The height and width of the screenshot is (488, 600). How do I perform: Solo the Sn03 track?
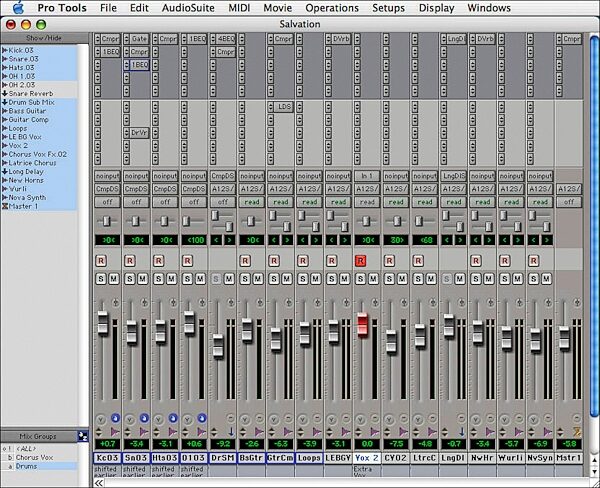(130, 279)
